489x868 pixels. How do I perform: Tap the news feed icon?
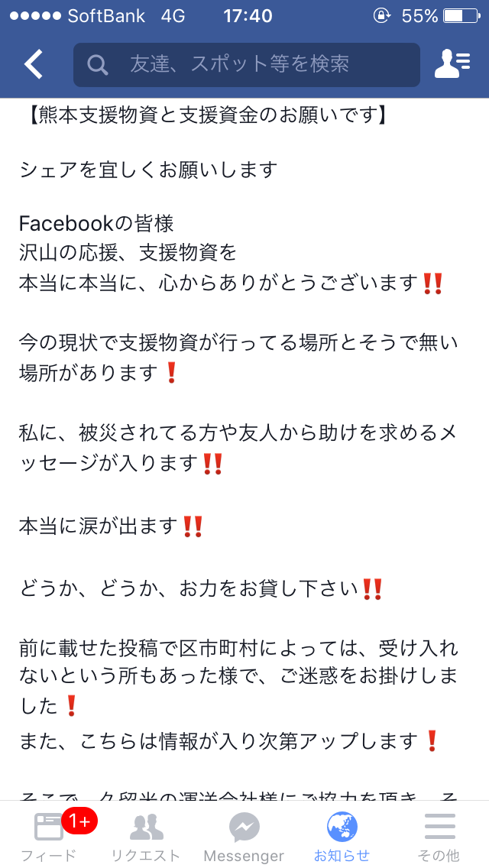tap(49, 827)
